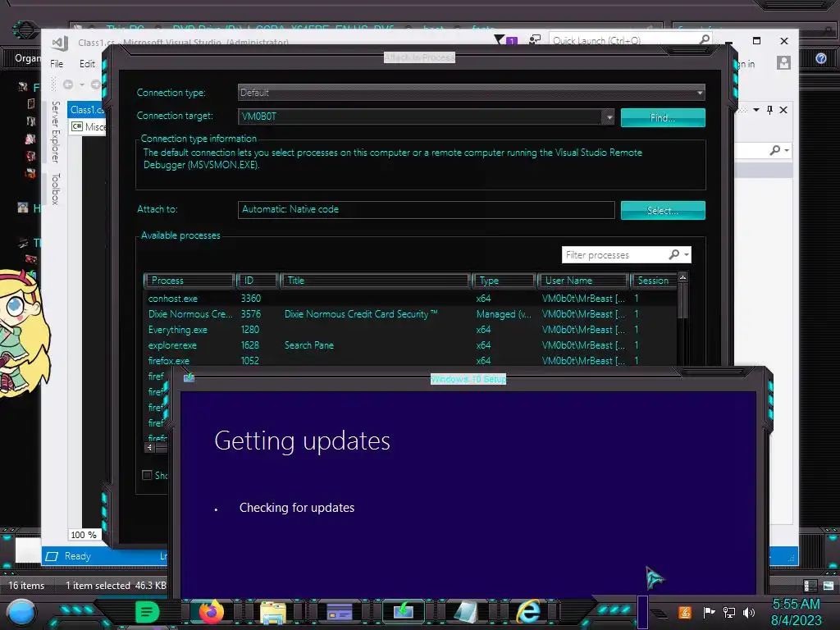Toggle the 'Sho...' checkbox in Attach dialog
840x630 pixels.
click(x=147, y=475)
